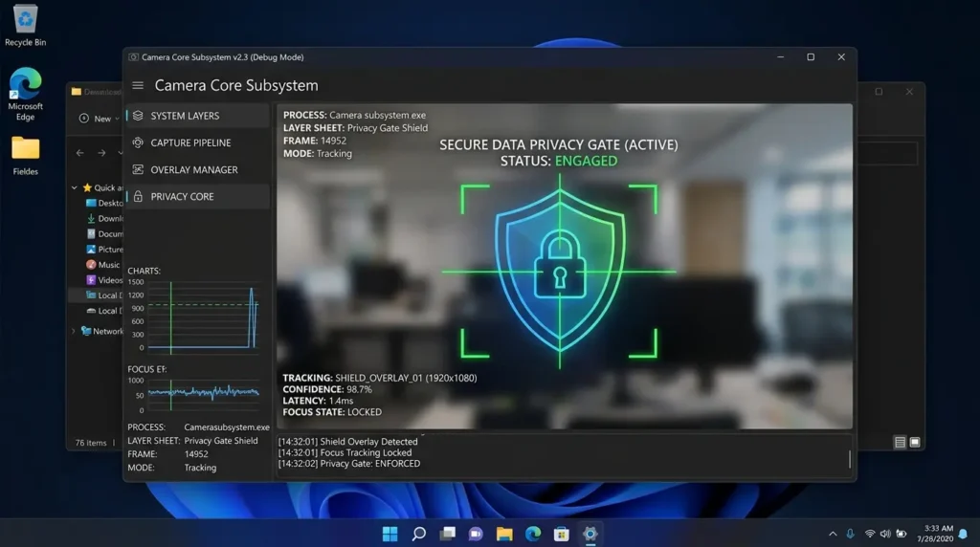This screenshot has width=980, height=547.
Task: Open Task View on the taskbar
Action: [448, 534]
